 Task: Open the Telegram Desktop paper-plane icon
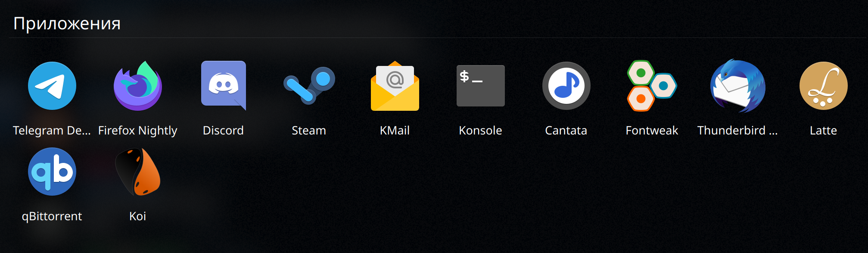point(52,86)
